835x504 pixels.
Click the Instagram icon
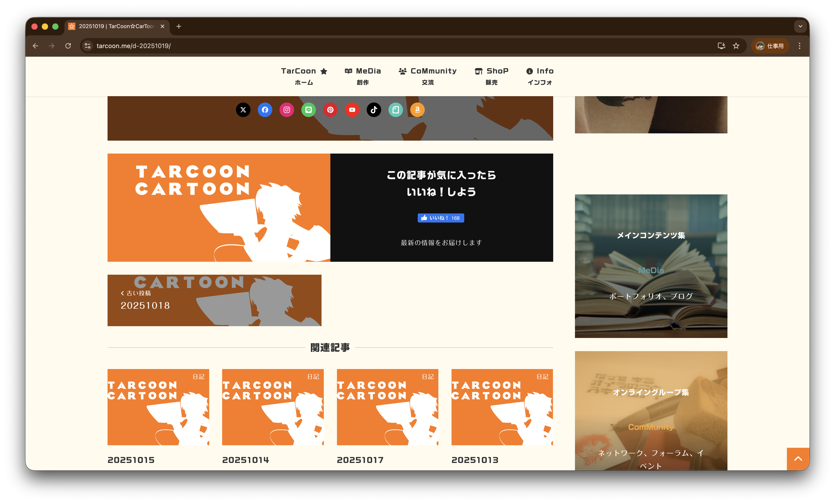(x=287, y=110)
